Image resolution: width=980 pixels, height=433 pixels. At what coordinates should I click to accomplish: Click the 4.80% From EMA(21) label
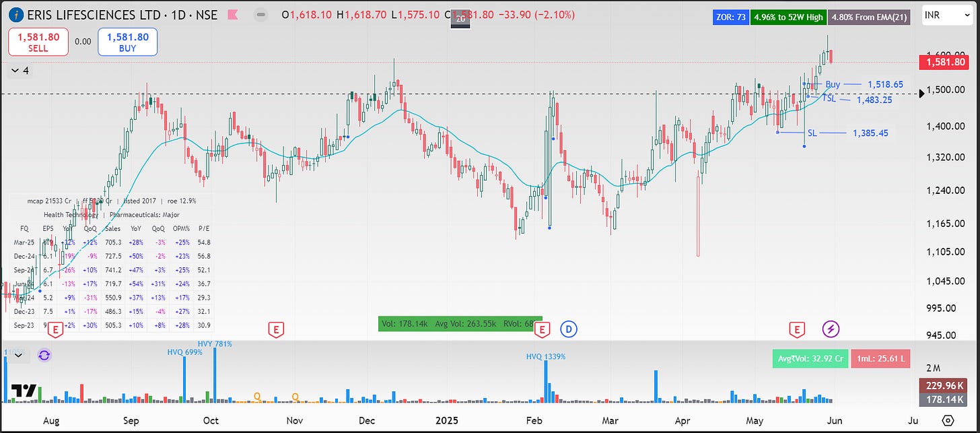[x=870, y=18]
